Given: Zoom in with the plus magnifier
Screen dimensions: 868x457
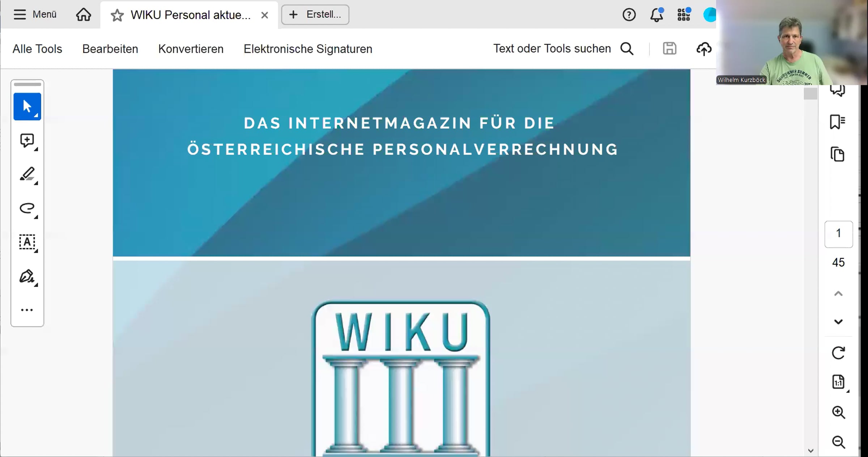Looking at the screenshot, I should pos(838,412).
